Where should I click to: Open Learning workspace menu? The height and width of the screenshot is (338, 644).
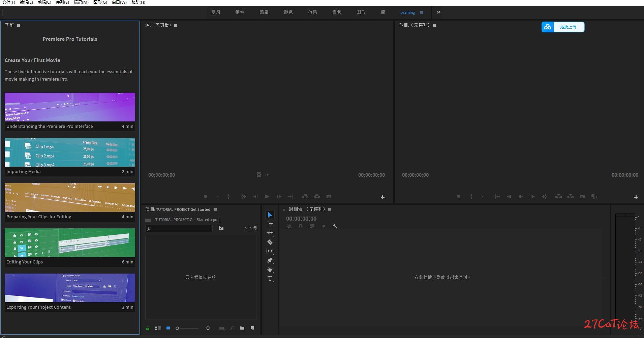(422, 12)
